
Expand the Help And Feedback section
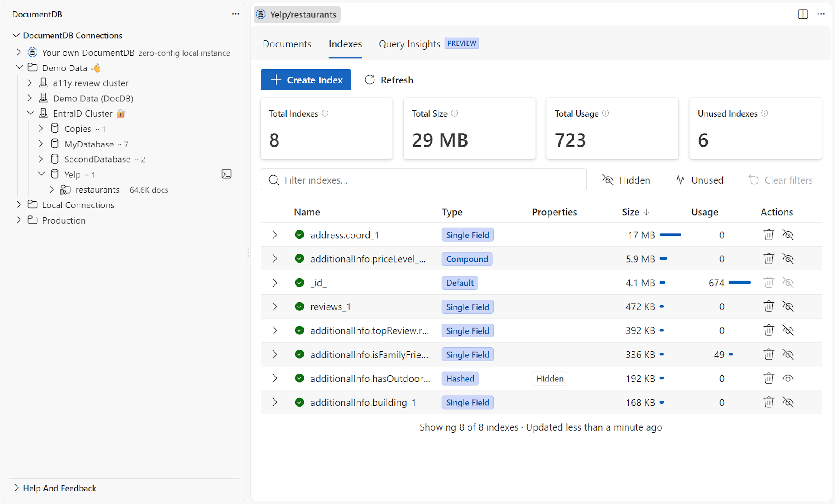click(x=16, y=488)
